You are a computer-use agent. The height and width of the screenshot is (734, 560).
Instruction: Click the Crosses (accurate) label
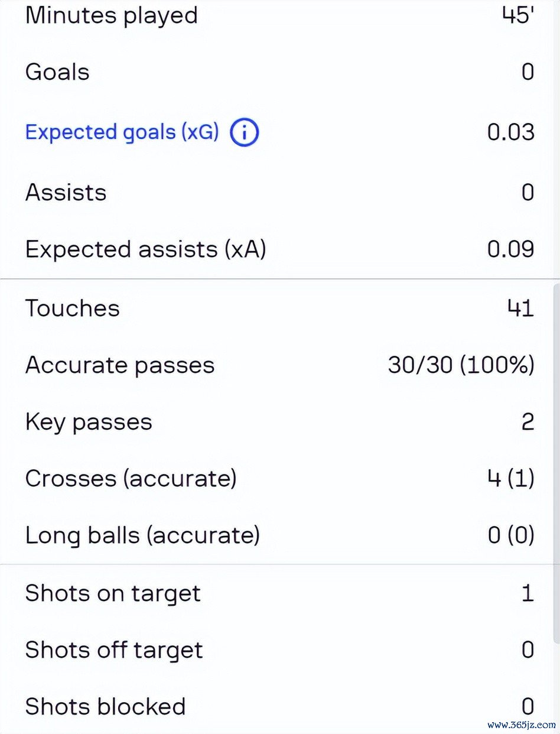tap(131, 478)
